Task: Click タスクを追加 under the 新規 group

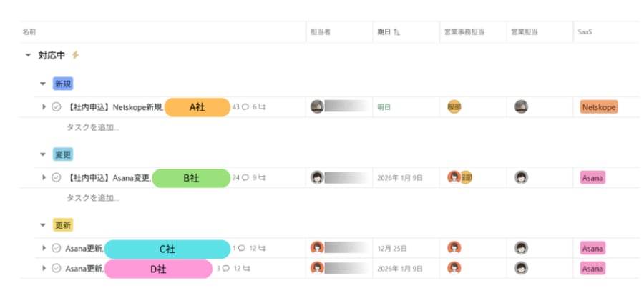Action: tap(92, 127)
